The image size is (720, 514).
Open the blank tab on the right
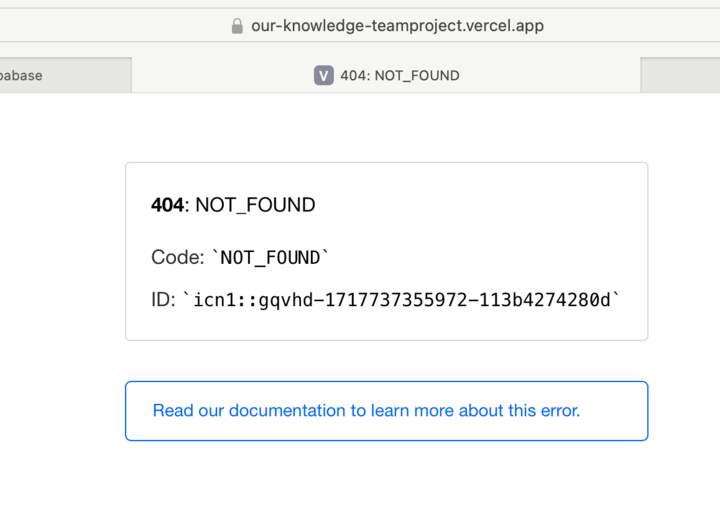tap(680, 75)
